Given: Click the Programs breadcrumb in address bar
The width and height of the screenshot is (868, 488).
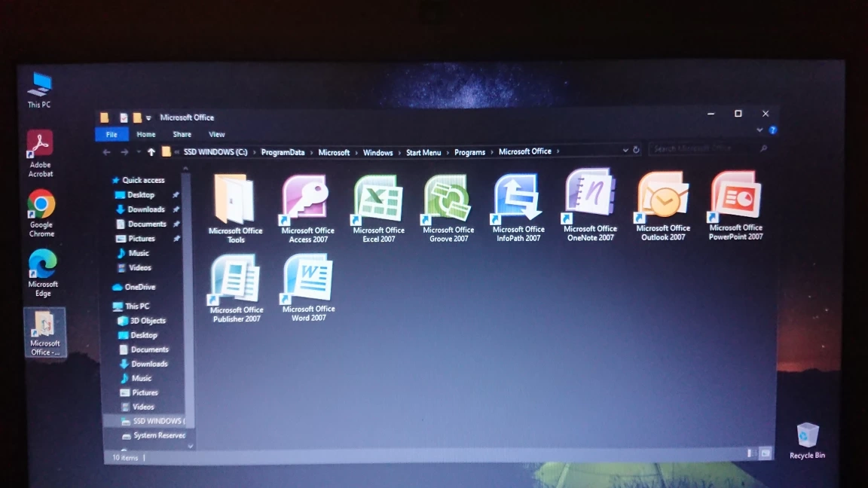Looking at the screenshot, I should pos(469,152).
